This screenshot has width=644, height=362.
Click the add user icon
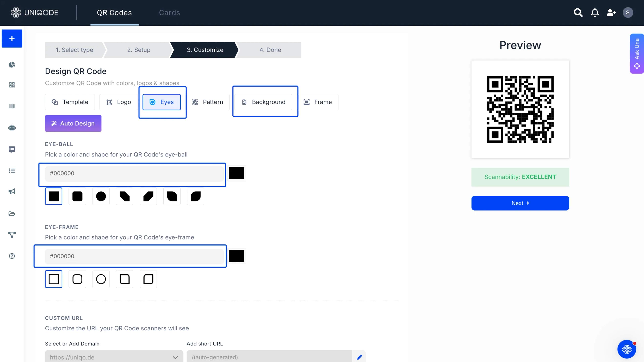pyautogui.click(x=611, y=13)
